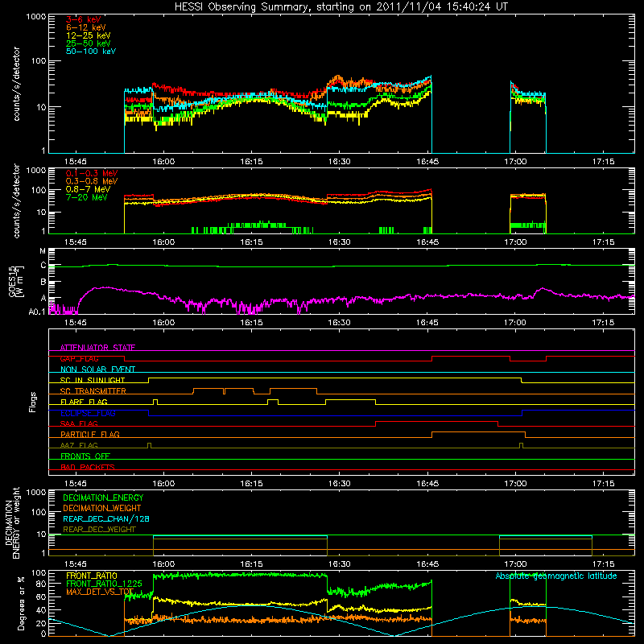644x644 pixels.
Task: Select the FRONTS_OFF flag label
Action: [x=85, y=456]
